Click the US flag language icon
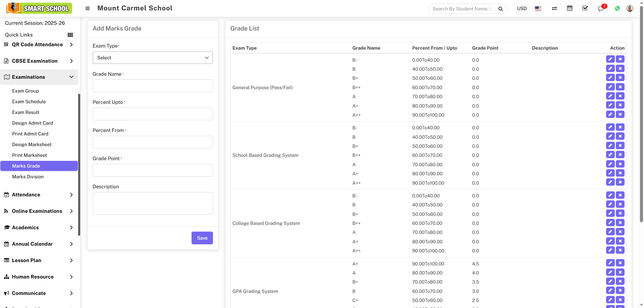The height and width of the screenshot is (308, 644). [538, 9]
